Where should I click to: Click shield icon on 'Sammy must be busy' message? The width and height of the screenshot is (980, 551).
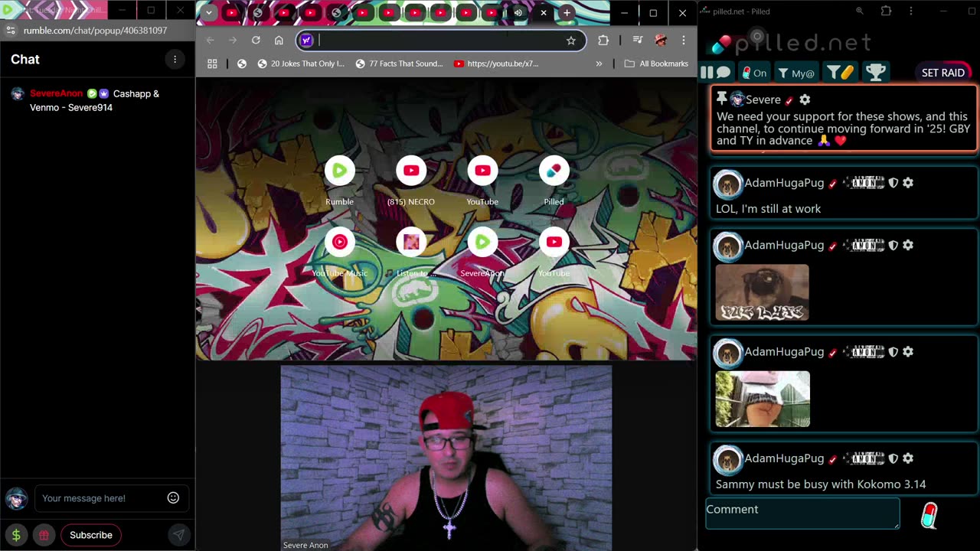[x=893, y=458]
